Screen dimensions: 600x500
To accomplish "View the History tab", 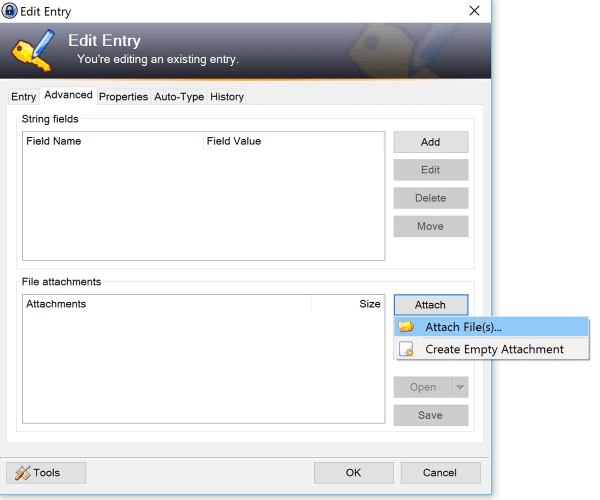I will [x=227, y=97].
